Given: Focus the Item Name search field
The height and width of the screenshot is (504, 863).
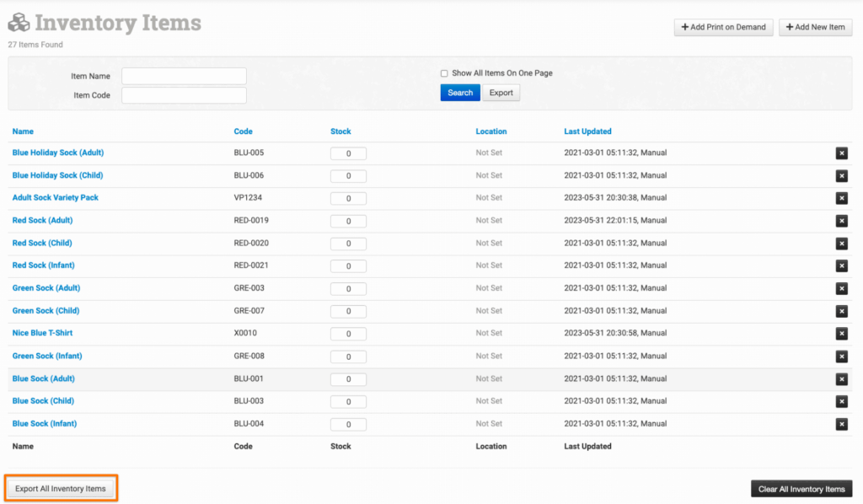Looking at the screenshot, I should (184, 77).
